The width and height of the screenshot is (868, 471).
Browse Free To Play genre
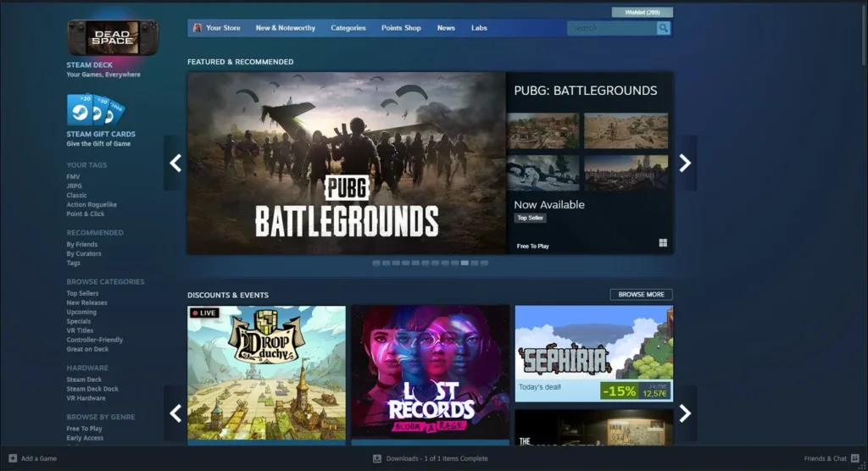point(84,429)
